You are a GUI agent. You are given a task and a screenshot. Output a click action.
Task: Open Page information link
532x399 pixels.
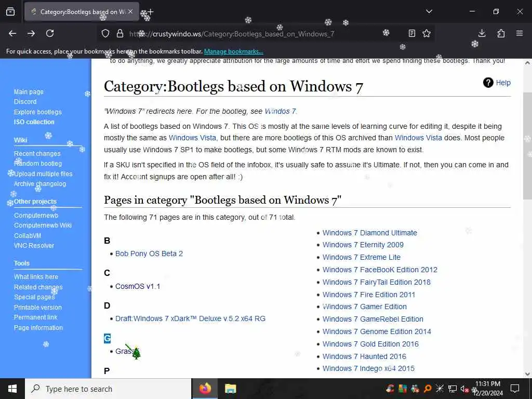38,328
